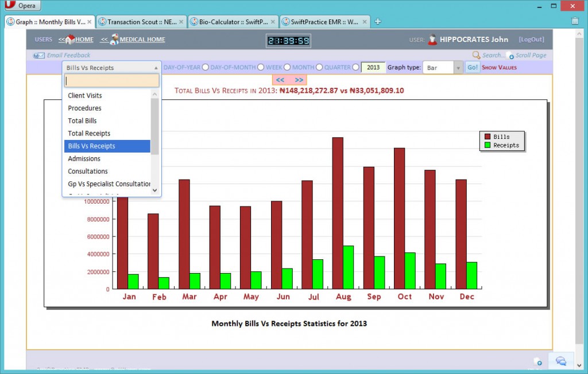
Task: Click the USERS home icon in the navbar
Action: (70, 39)
